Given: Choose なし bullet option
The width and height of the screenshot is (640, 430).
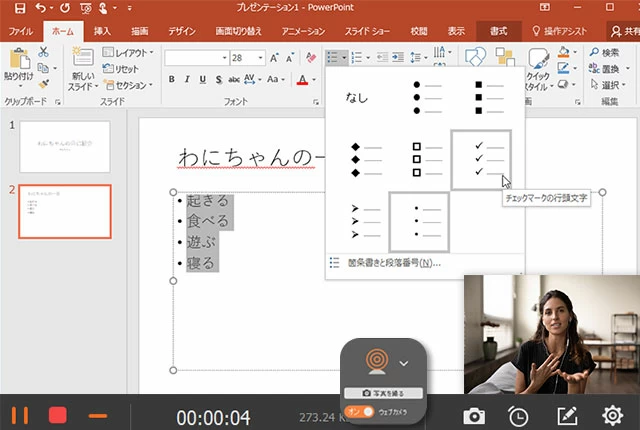Looking at the screenshot, I should click(357, 98).
